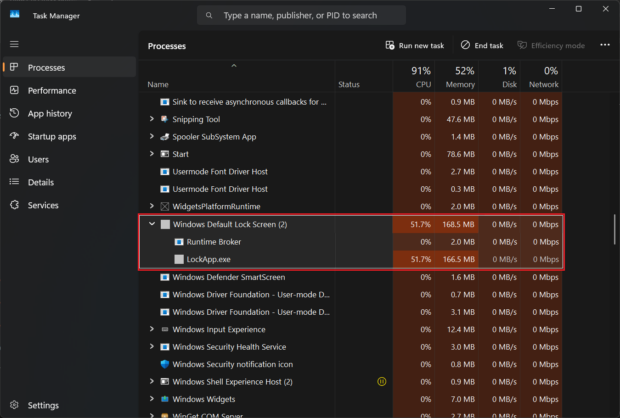Click the Processes sidebar icon
The width and height of the screenshot is (620, 418).
pyautogui.click(x=14, y=67)
